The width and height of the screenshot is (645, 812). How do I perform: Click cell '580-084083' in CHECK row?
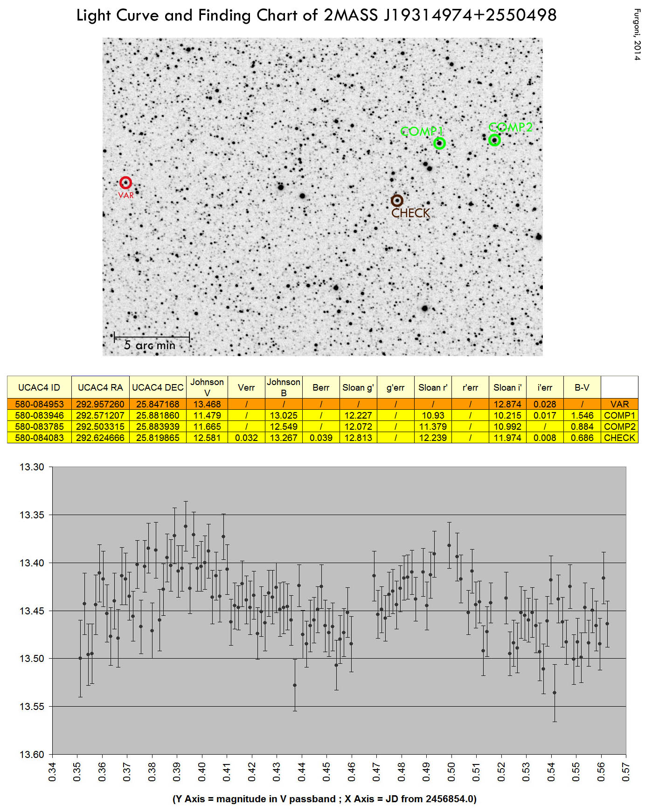coord(39,438)
